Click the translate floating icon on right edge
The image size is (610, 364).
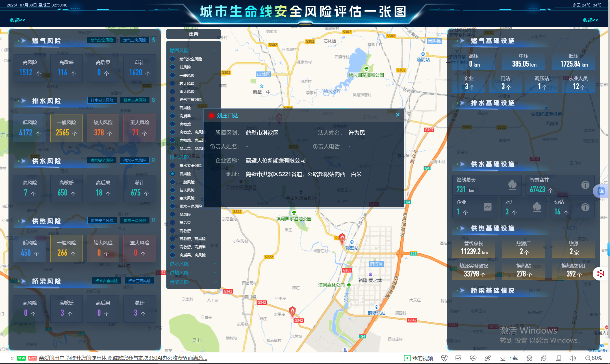[x=601, y=191]
